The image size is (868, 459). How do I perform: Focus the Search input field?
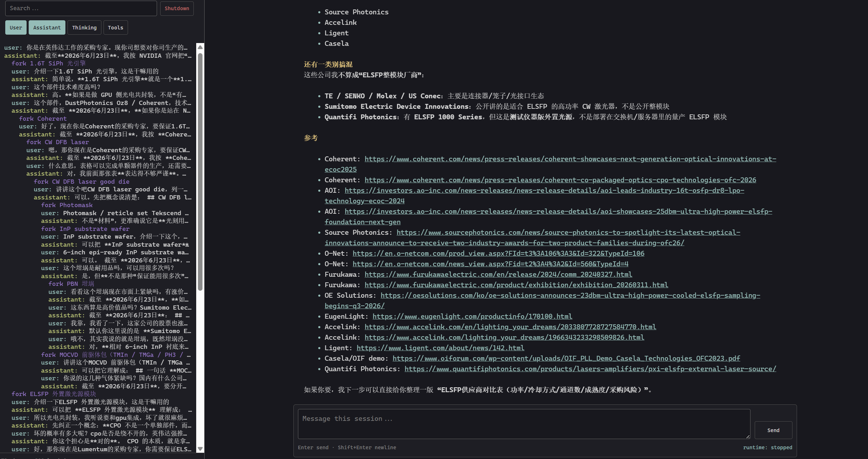81,8
